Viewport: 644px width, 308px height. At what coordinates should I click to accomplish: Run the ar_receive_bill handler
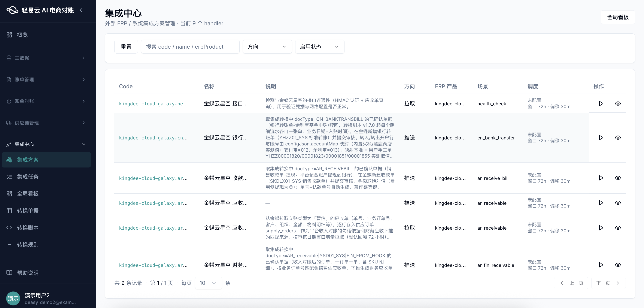pos(601,178)
